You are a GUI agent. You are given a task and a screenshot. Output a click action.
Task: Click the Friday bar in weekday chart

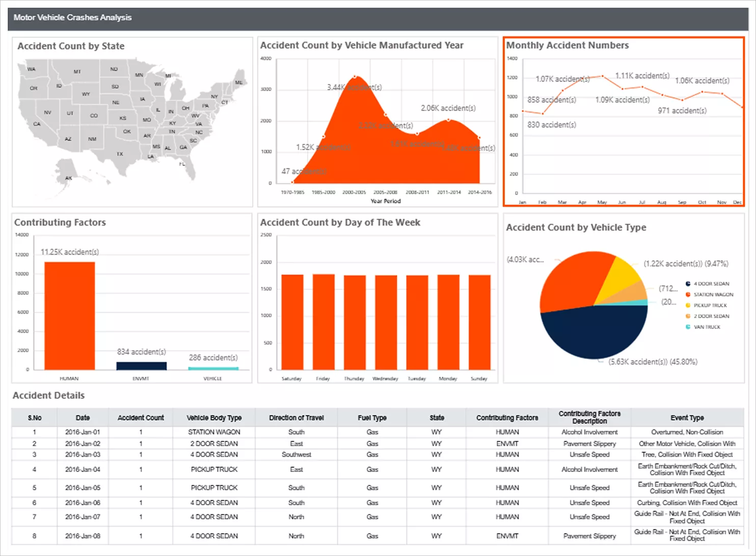323,322
